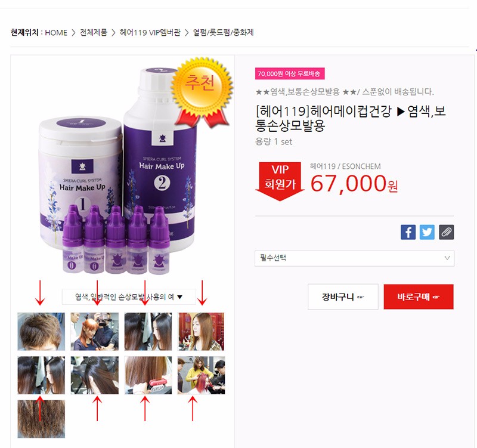Buy now with 바로구매 button

419,296
